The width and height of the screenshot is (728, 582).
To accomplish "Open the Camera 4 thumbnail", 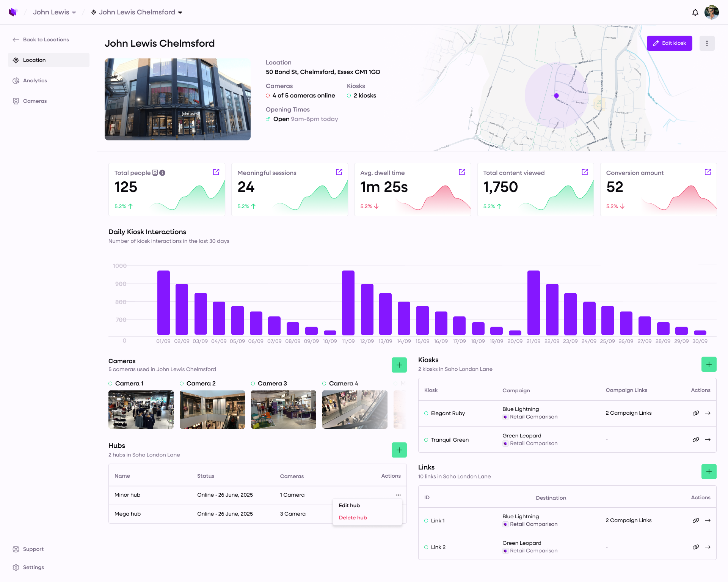I will click(355, 410).
